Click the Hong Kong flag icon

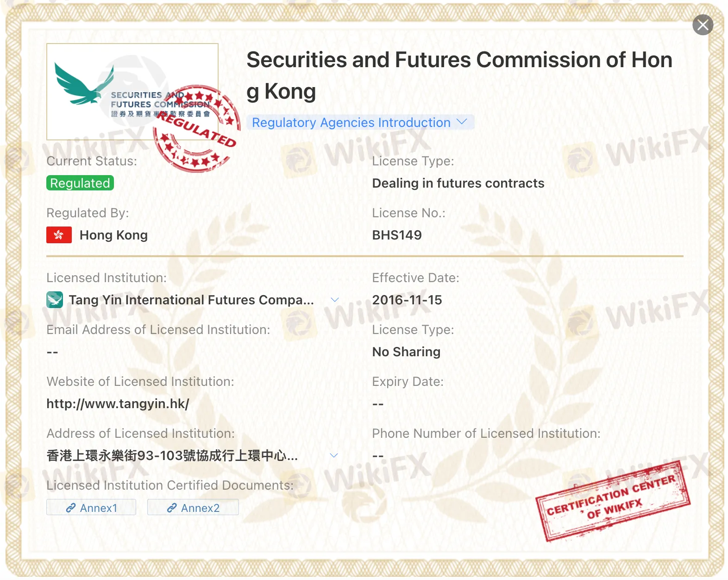59,235
